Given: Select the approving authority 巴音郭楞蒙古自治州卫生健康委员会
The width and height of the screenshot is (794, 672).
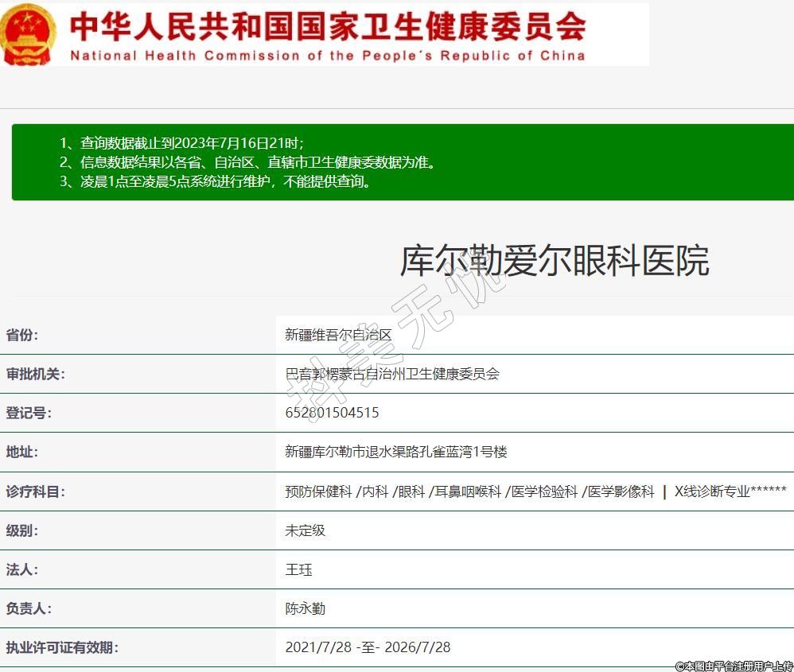Looking at the screenshot, I should click(392, 374).
